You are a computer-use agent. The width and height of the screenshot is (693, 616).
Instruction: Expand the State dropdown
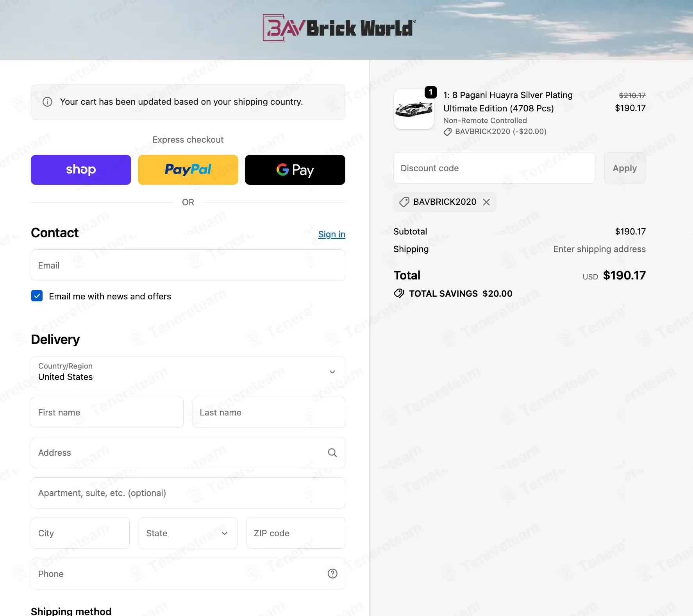pyautogui.click(x=188, y=533)
